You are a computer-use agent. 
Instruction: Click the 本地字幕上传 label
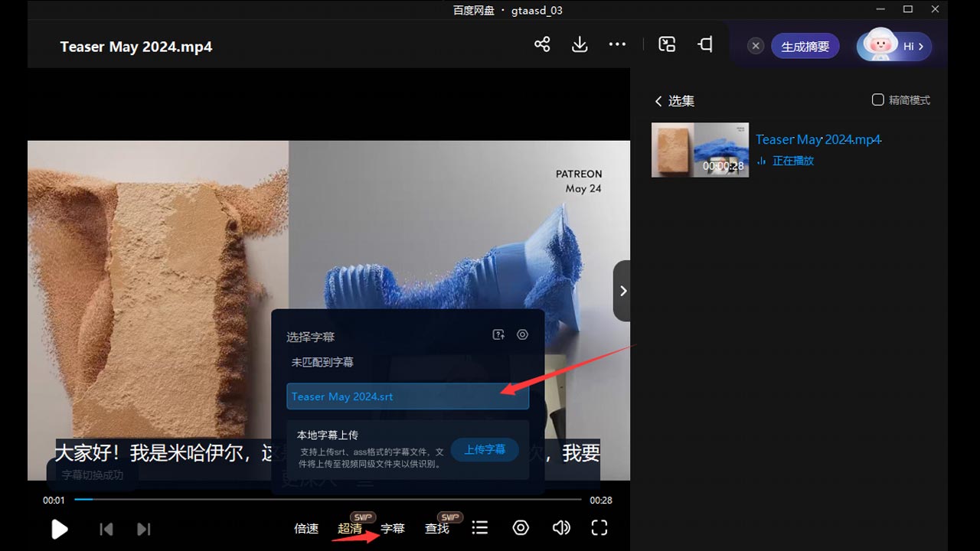tap(328, 435)
